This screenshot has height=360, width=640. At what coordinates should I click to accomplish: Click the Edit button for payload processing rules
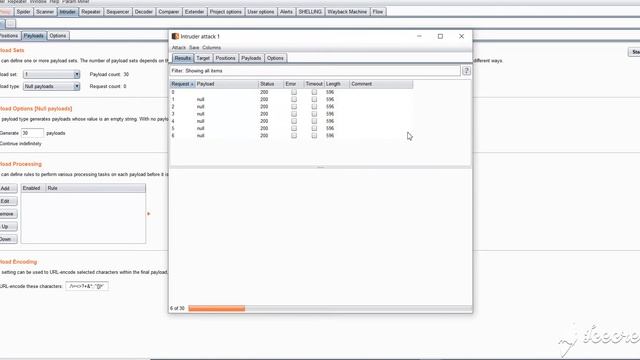[x=8, y=201]
